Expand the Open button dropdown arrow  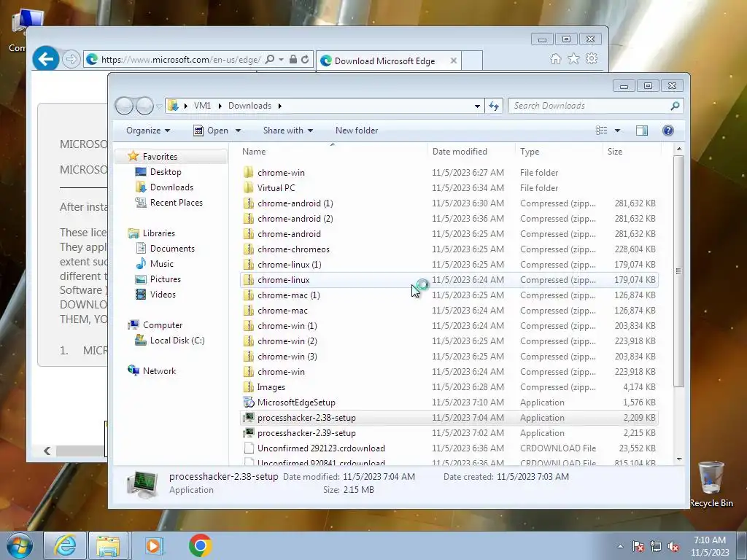click(x=239, y=131)
